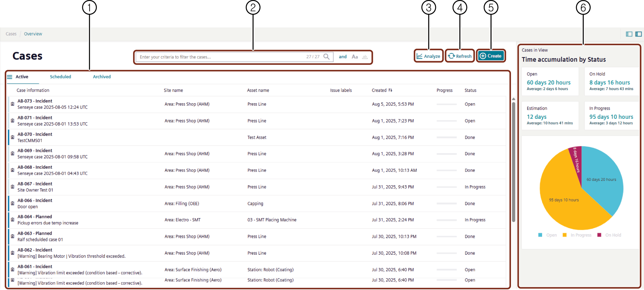Click the hamburger menu icon beside Active
644x290 pixels.
[10, 77]
